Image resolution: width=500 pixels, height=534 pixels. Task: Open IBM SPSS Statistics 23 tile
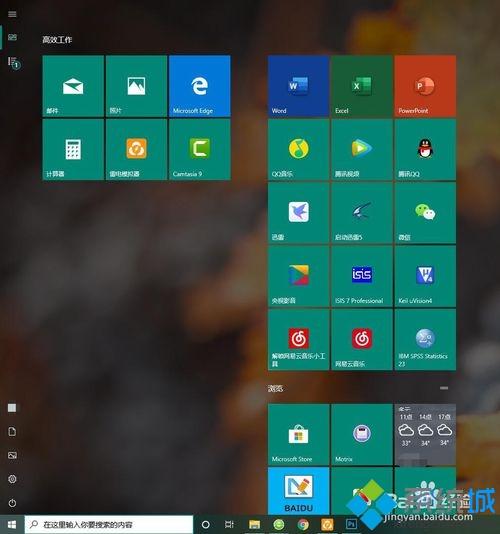425,339
